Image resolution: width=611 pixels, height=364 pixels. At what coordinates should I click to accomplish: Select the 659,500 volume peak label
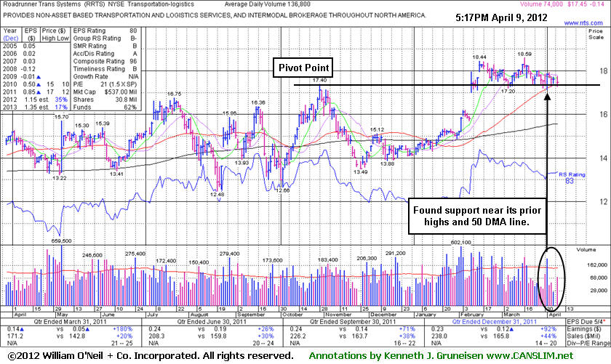coord(62,241)
